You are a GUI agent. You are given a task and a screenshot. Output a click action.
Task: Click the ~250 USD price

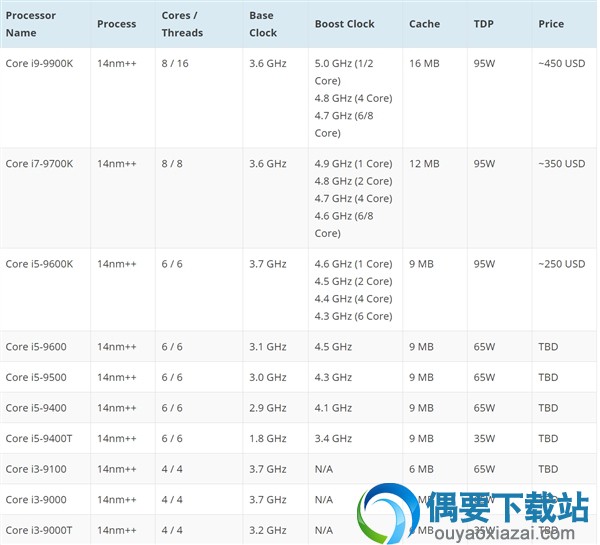pyautogui.click(x=562, y=264)
